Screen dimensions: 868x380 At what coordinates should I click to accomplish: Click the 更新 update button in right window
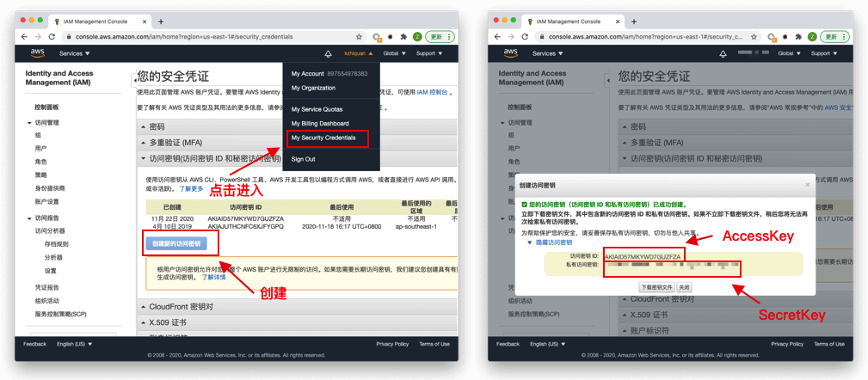pos(834,36)
